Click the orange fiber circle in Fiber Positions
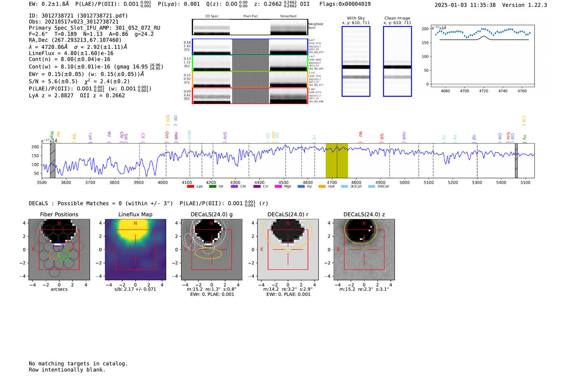This screenshot has width=576, height=392. pos(53,255)
